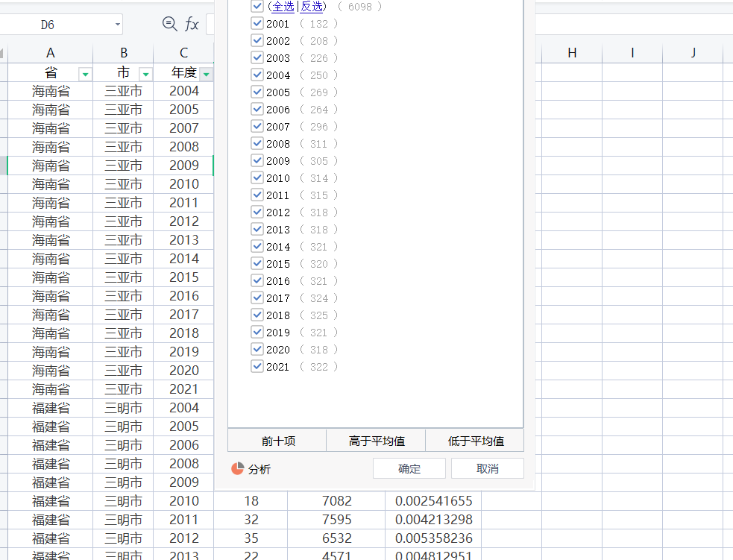733x560 pixels.
Task: Click the 年度 header cell
Action: click(183, 72)
